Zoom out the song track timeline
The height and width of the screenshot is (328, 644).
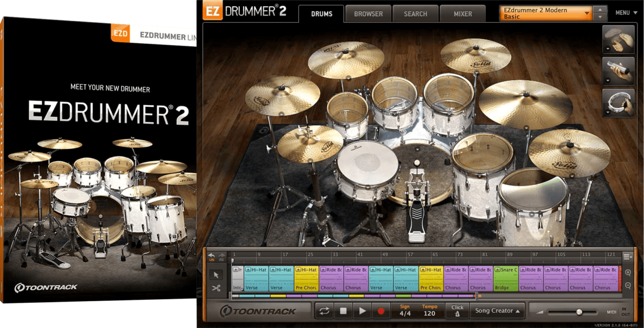[628, 286]
